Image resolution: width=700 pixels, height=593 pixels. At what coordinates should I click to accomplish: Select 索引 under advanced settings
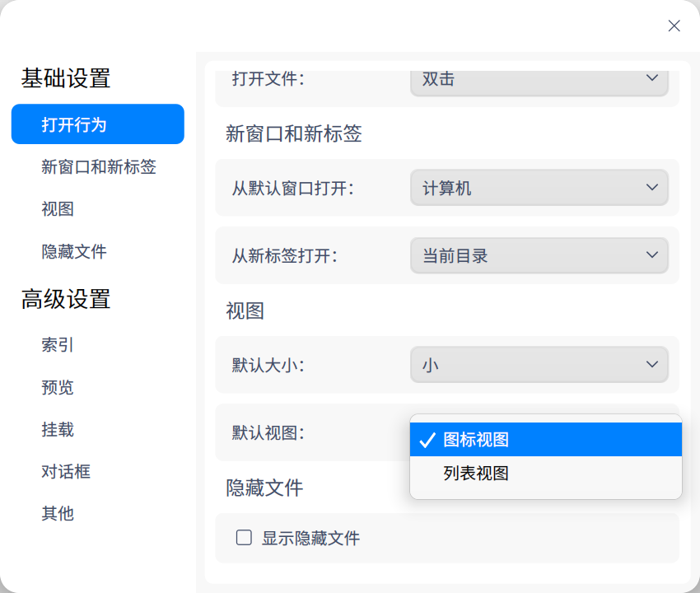pyautogui.click(x=58, y=345)
